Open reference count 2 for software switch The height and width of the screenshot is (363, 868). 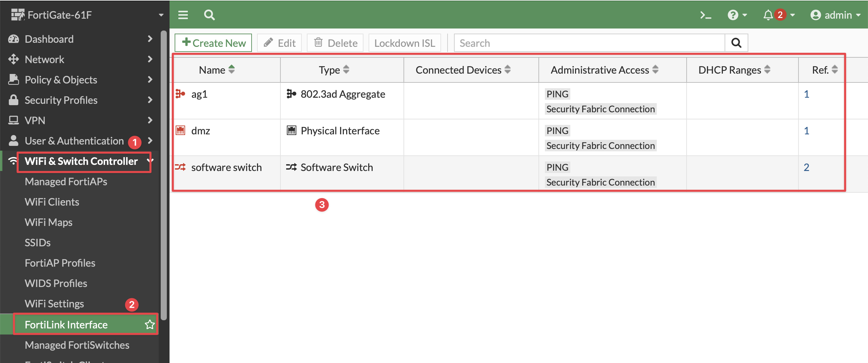click(x=807, y=167)
